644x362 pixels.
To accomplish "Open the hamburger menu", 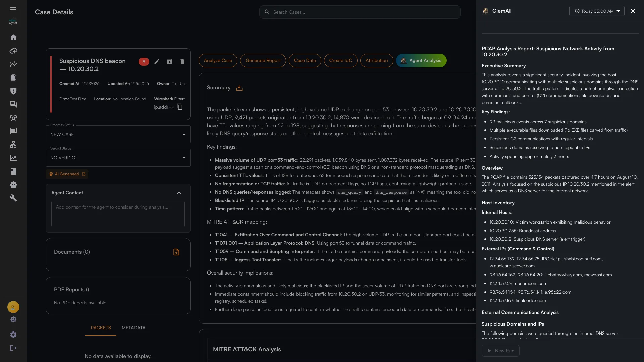I will (13, 9).
